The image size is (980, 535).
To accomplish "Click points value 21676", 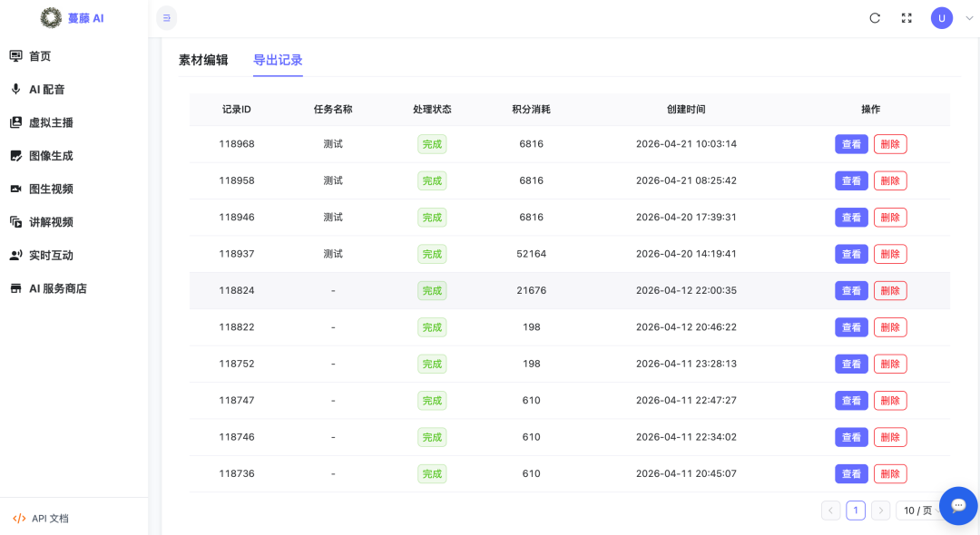I will (531, 290).
